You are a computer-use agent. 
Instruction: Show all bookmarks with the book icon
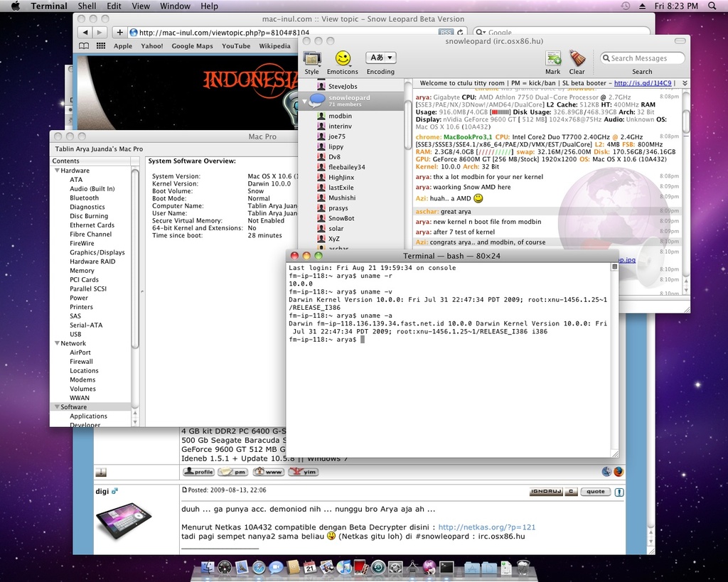point(84,46)
